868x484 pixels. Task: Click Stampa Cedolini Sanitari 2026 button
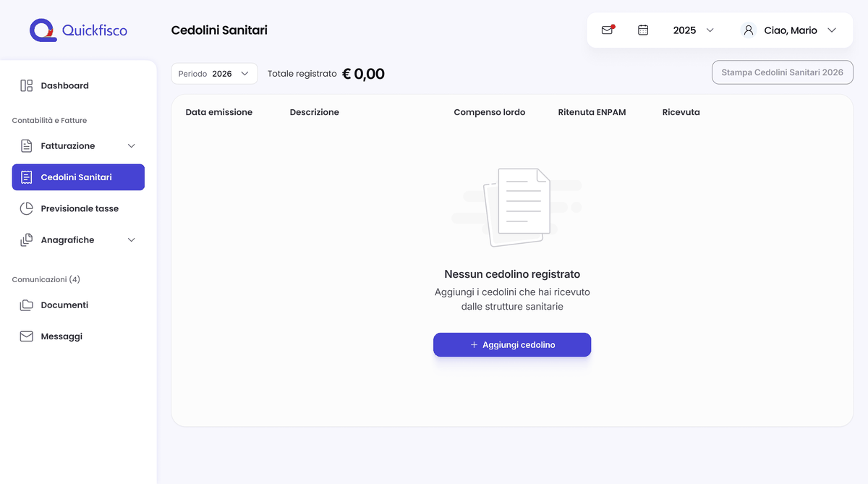783,72
